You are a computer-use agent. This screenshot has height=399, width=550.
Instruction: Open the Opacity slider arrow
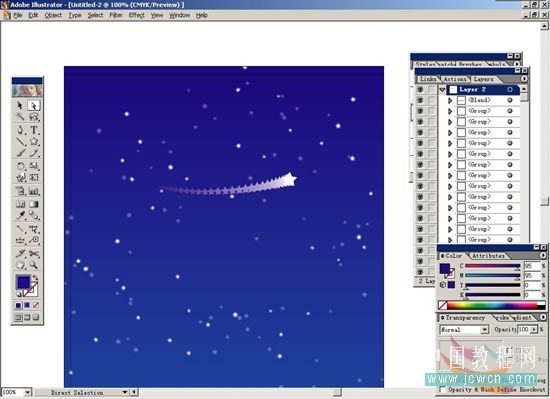point(534,330)
